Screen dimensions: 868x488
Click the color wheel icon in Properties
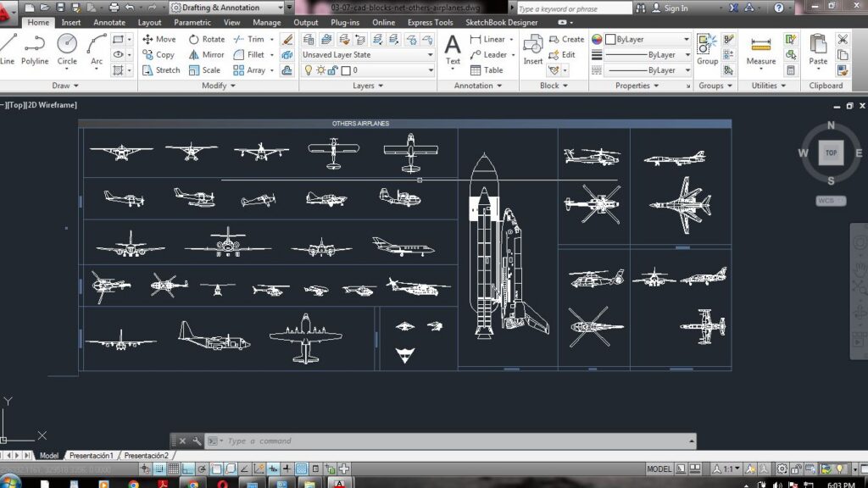click(596, 39)
